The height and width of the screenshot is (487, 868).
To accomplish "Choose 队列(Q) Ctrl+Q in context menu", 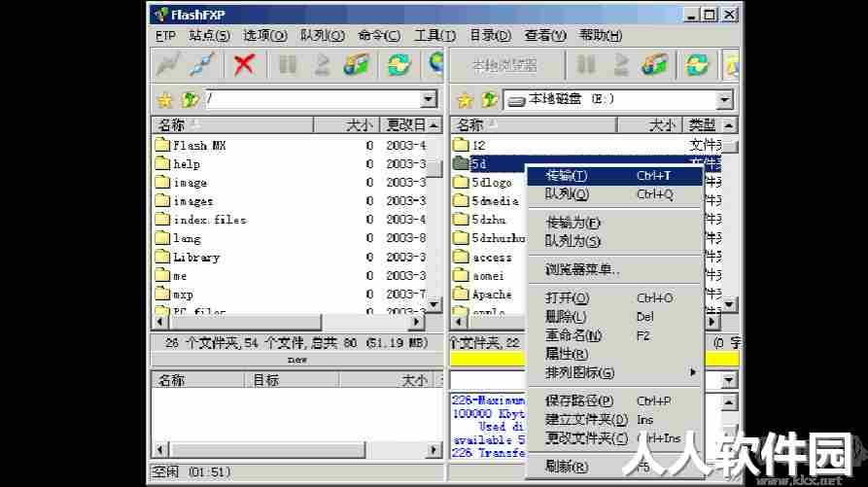I will tap(614, 194).
